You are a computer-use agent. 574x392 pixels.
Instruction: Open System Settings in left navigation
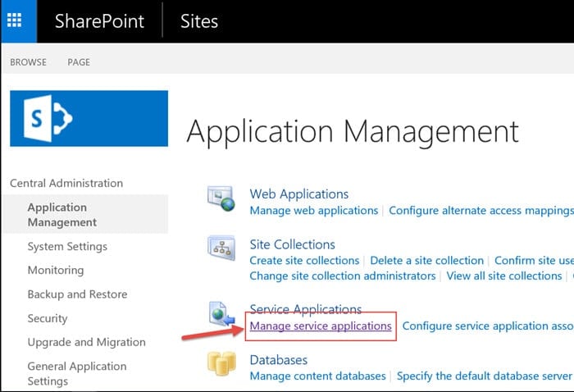click(67, 247)
